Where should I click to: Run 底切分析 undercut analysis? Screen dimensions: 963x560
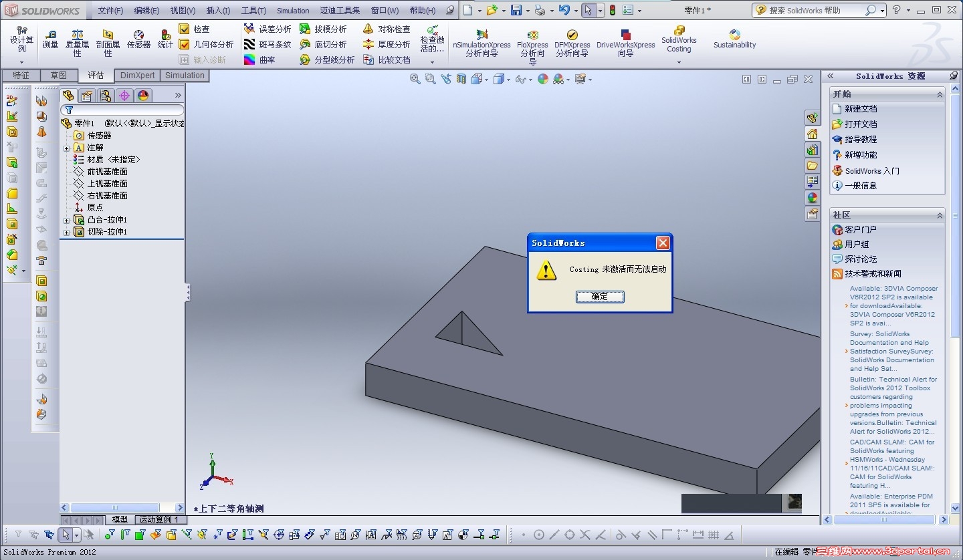(323, 44)
